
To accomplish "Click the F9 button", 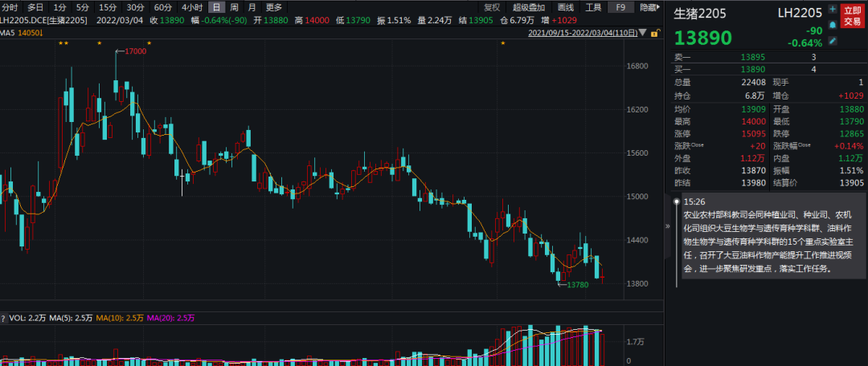I will (x=620, y=7).
